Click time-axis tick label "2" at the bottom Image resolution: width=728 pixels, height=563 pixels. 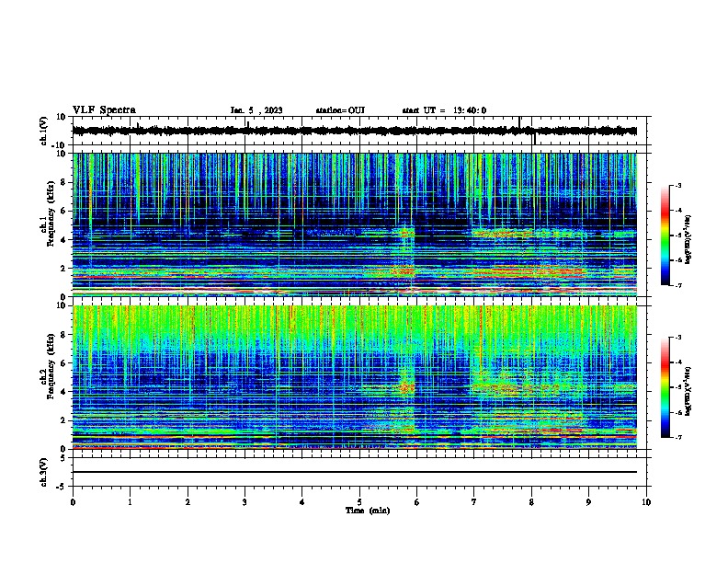pos(188,502)
